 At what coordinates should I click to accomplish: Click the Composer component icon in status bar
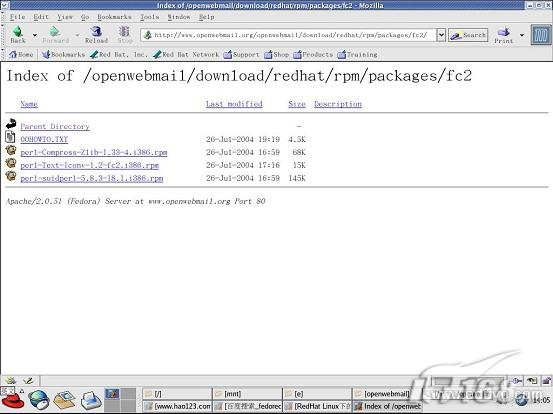[x=28, y=380]
